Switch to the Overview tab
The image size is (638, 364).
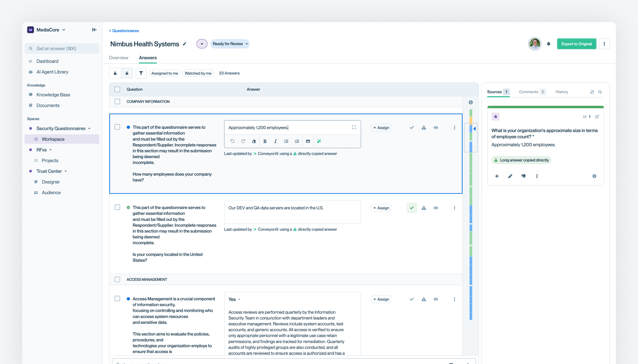click(118, 58)
